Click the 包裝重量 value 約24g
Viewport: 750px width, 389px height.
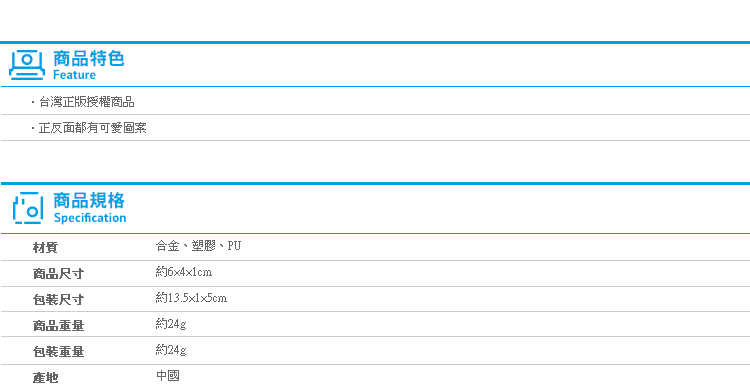[x=171, y=350]
